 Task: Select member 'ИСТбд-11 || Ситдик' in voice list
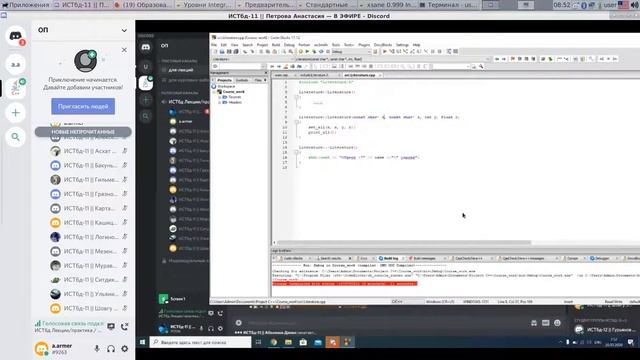tap(89, 280)
